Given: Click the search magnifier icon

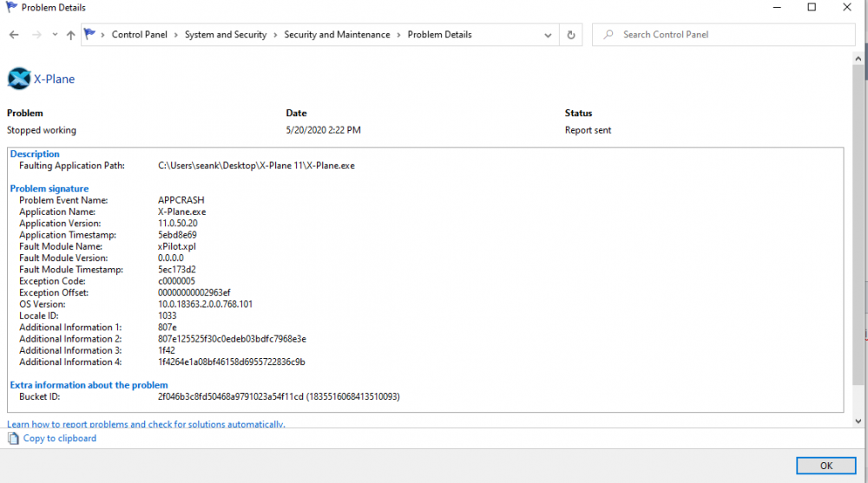Looking at the screenshot, I should 608,35.
